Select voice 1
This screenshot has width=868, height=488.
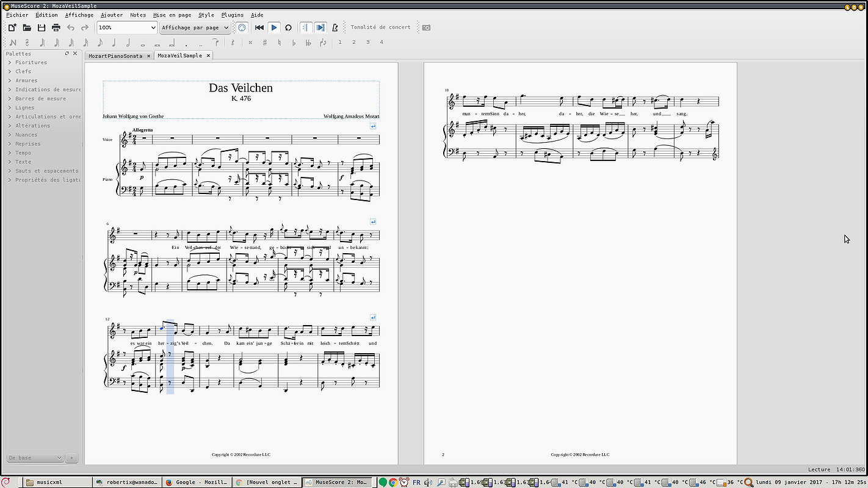340,42
